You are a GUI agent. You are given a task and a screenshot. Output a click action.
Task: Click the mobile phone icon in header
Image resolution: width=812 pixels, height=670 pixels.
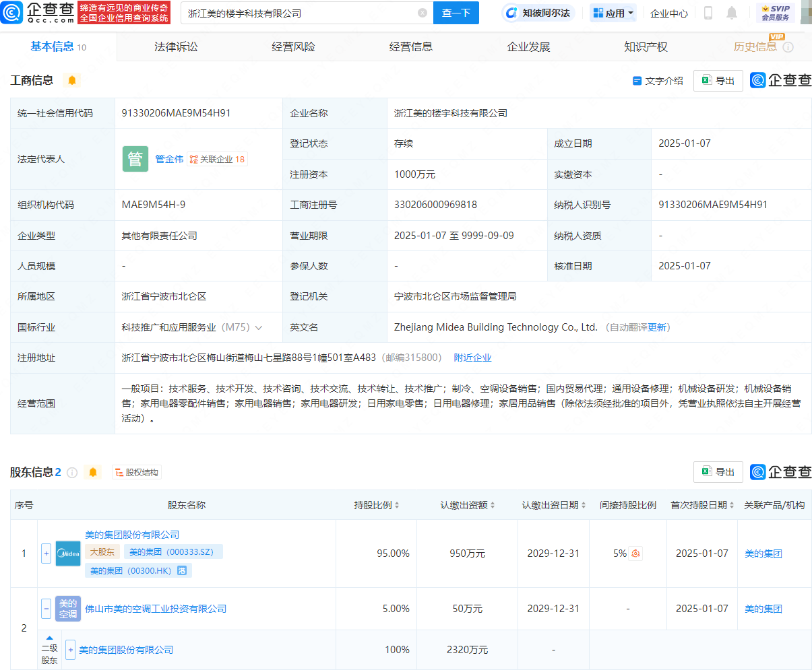coord(708,13)
